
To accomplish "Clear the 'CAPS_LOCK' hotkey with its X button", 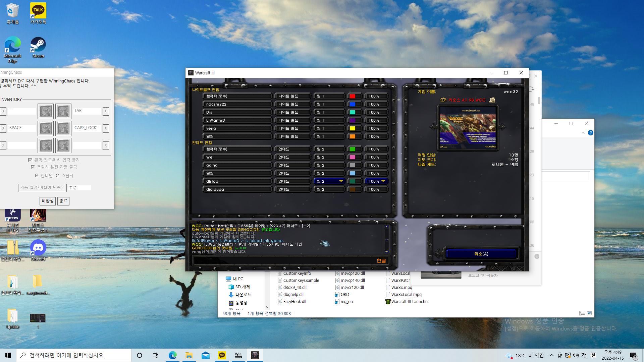I will [106, 128].
